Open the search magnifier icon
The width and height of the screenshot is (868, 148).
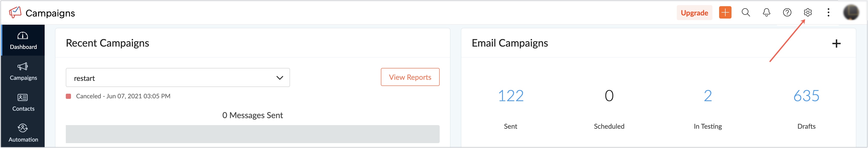click(x=746, y=12)
